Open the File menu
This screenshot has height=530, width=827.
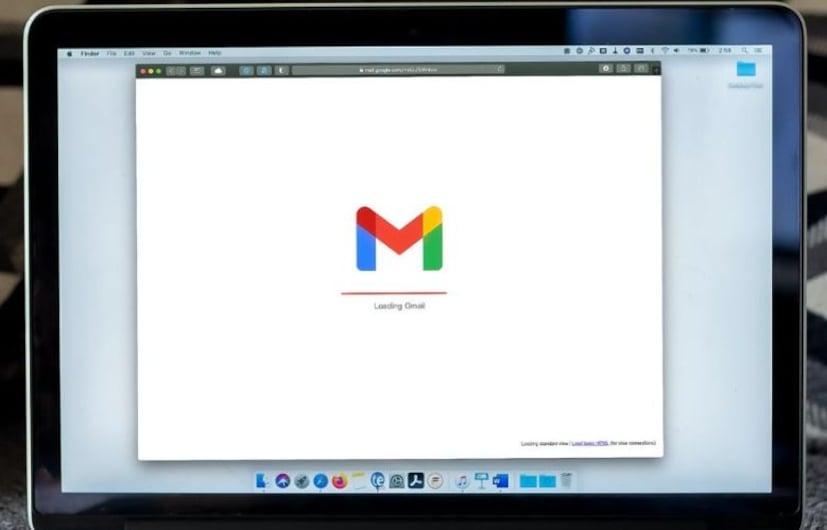[112, 53]
